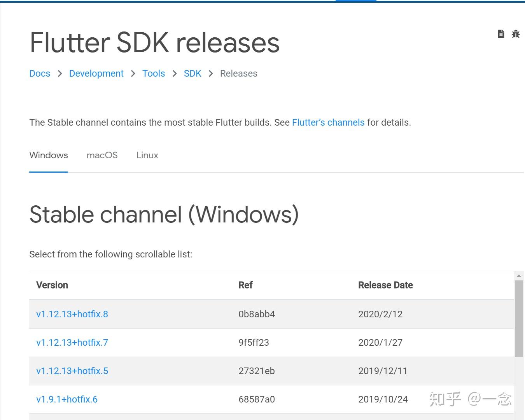Screen dimensions: 525x420
Task: Navigate to the SDK breadcrumb
Action: (x=192, y=73)
